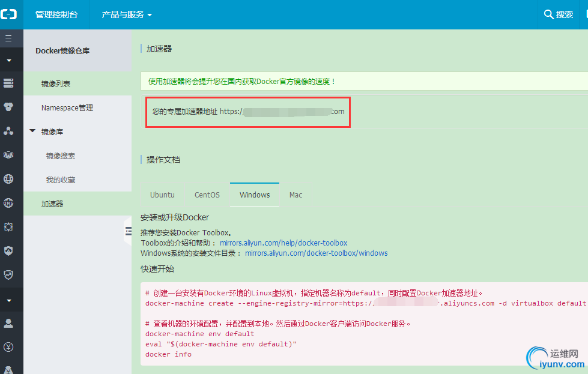Collapse the lower sidebar group arrow
The height and width of the screenshot is (374, 588).
tap(9, 301)
